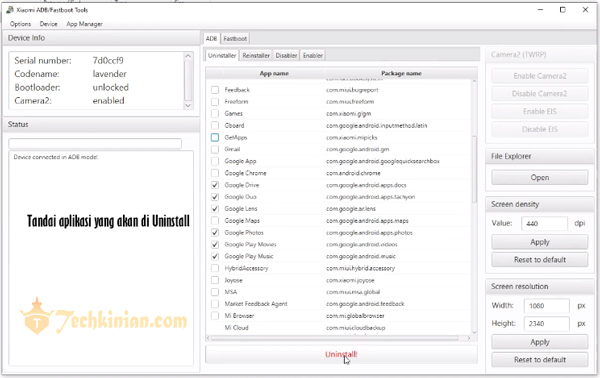Check the Mi Browser checkbox
Image resolution: width=600 pixels, height=378 pixels.
coord(215,316)
